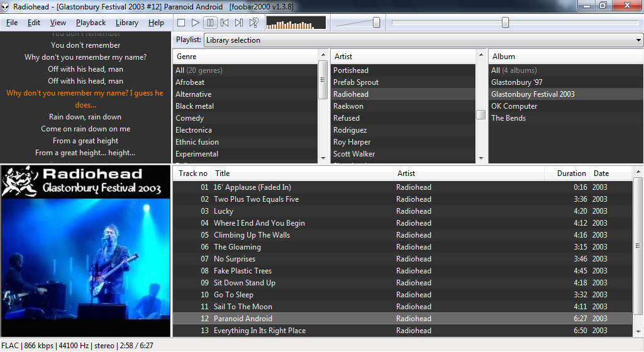Screen dimensions: 644x352
Task: Click Artist list scrollbar thumb
Action: (481, 114)
